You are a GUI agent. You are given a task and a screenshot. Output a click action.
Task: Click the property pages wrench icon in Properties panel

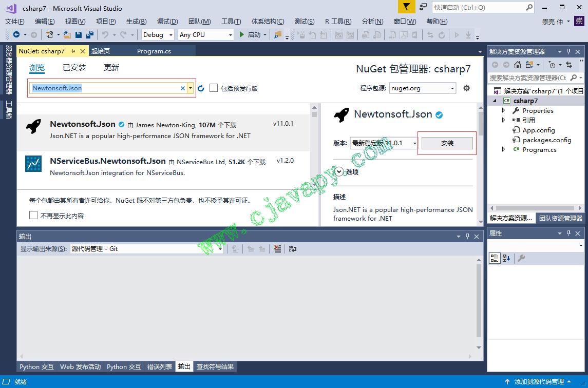tap(521, 258)
